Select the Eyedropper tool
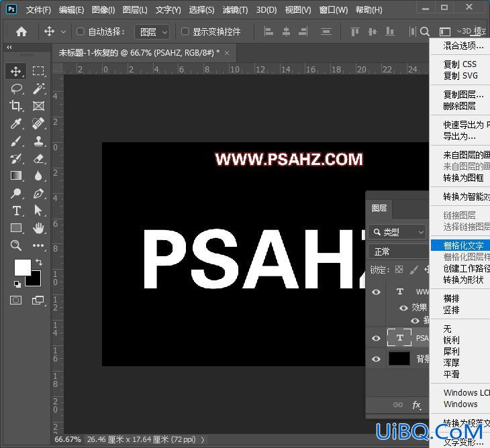 coord(15,123)
